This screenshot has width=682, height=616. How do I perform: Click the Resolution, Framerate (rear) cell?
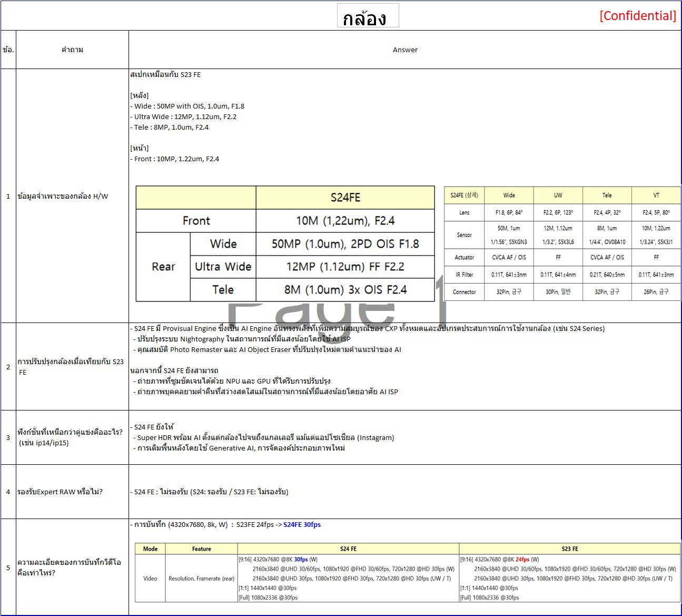tap(202, 578)
